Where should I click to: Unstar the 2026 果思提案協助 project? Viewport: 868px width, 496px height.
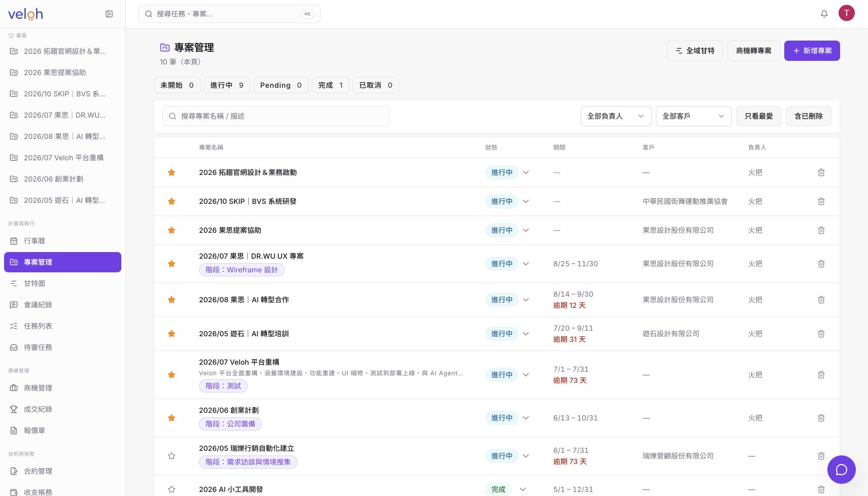click(x=172, y=230)
